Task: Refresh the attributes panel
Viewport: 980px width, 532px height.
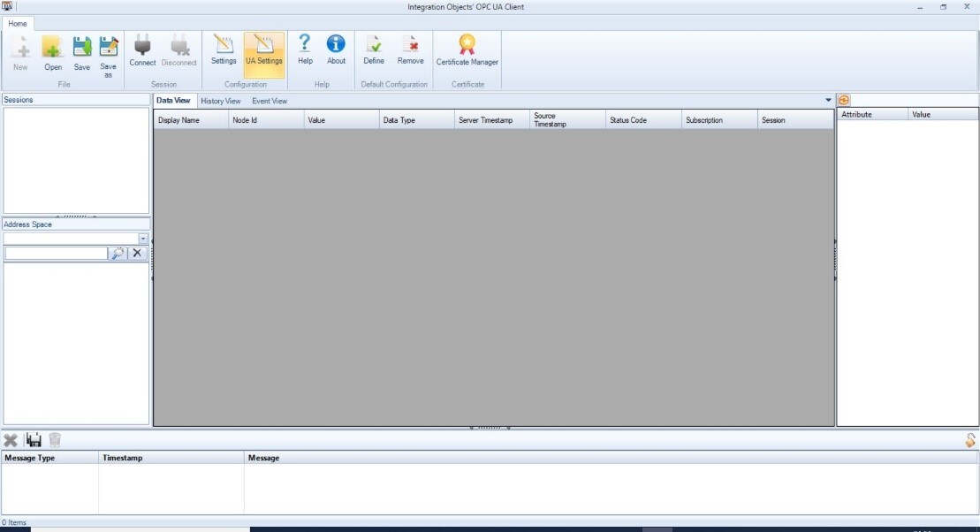Action: (x=844, y=101)
